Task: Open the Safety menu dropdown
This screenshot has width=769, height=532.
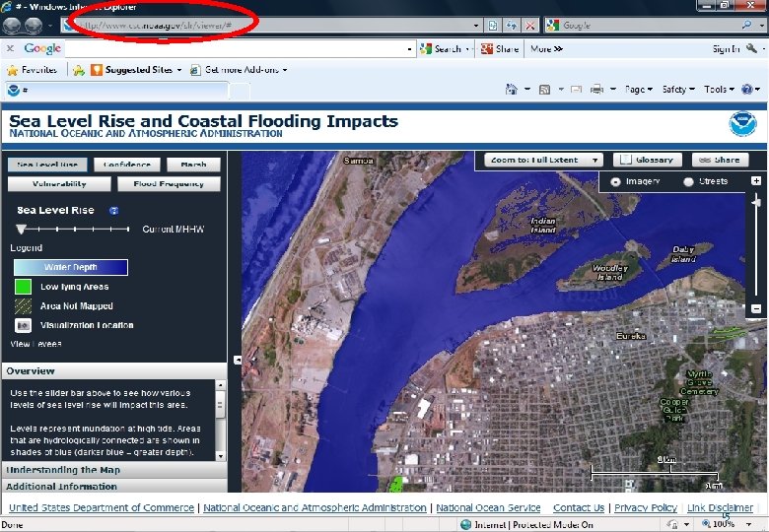Action: [678, 89]
